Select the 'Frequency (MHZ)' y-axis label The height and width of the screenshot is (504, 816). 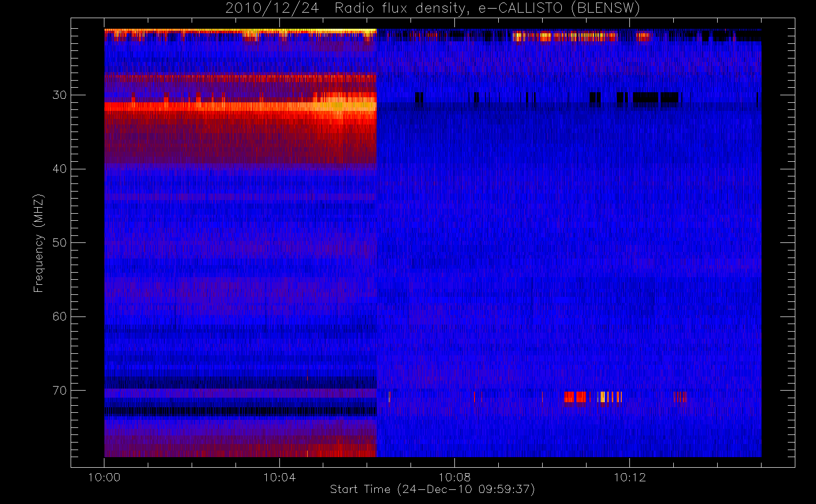(x=39, y=243)
